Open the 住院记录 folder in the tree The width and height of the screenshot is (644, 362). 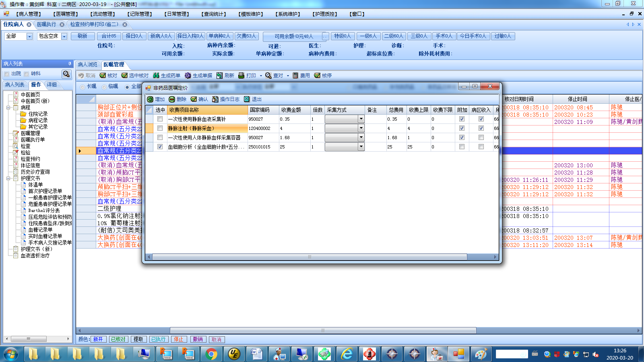pyautogui.click(x=38, y=114)
